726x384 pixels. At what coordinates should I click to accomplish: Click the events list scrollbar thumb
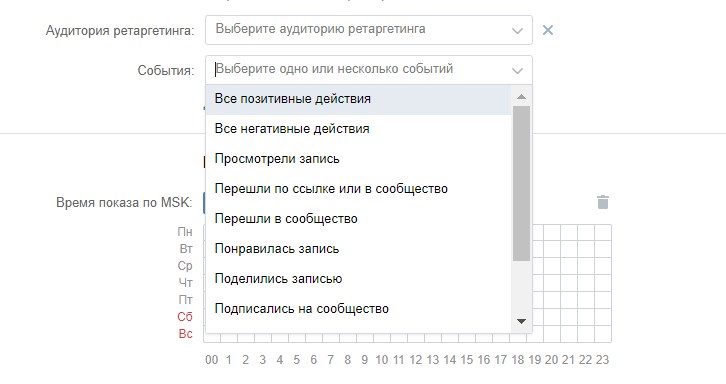(x=521, y=183)
